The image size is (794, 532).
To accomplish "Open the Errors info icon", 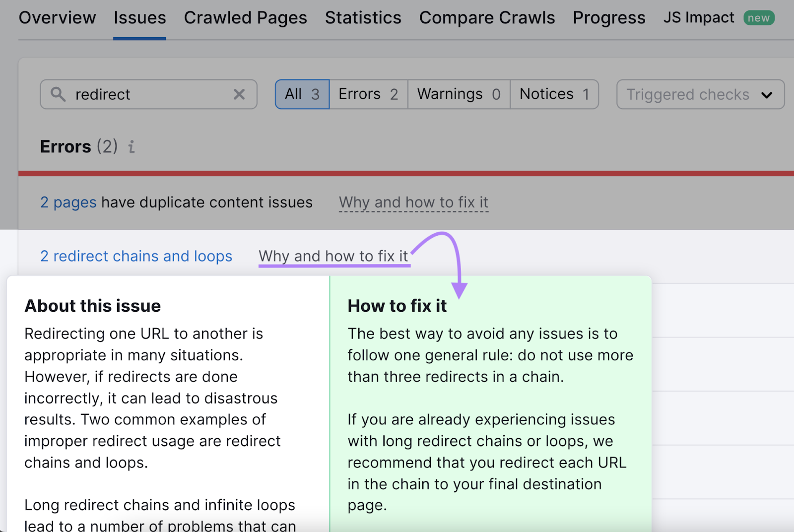I will pyautogui.click(x=132, y=147).
